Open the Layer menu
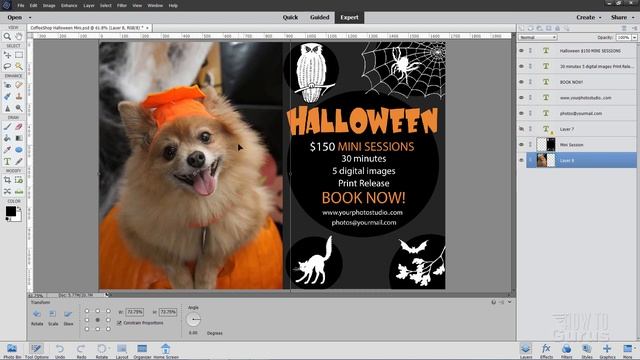The image size is (640, 360). (89, 6)
